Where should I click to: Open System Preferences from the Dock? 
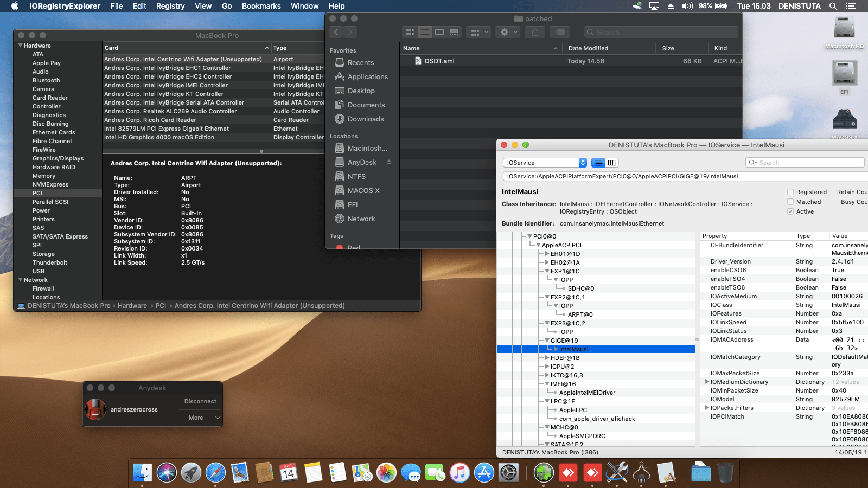coord(508,473)
